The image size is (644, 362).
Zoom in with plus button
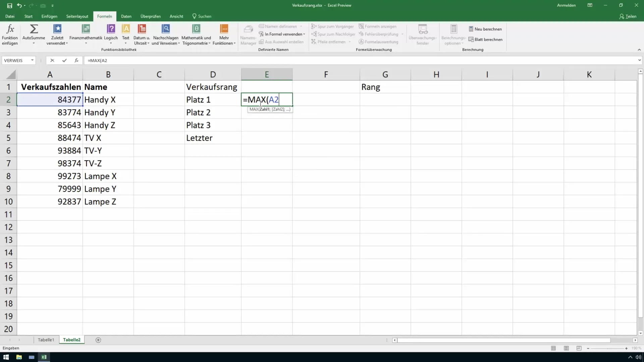626,349
